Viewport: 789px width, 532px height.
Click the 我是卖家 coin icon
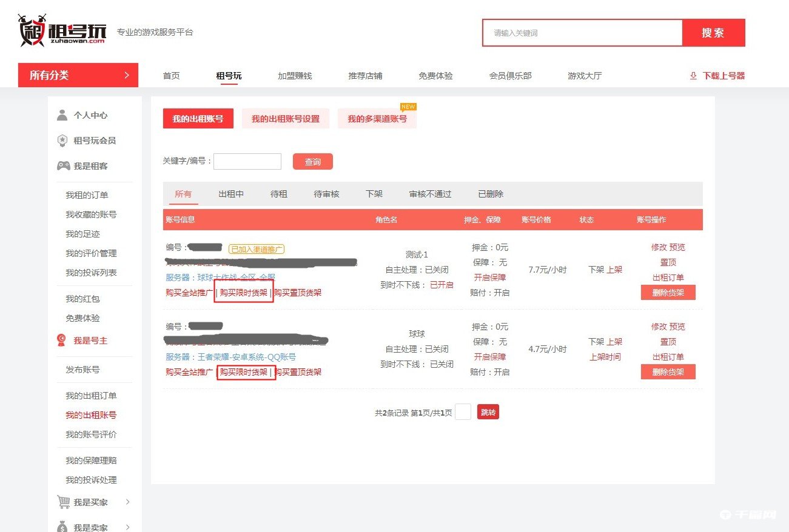click(x=62, y=527)
